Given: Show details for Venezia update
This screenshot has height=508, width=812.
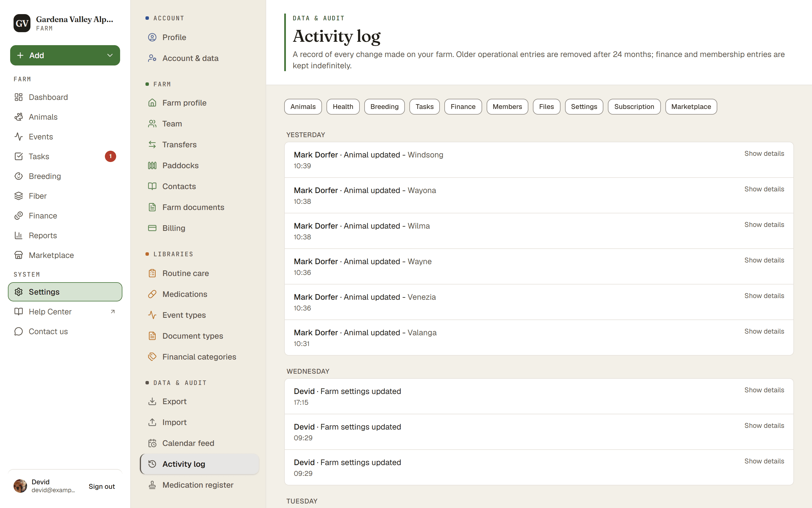Looking at the screenshot, I should (x=764, y=296).
